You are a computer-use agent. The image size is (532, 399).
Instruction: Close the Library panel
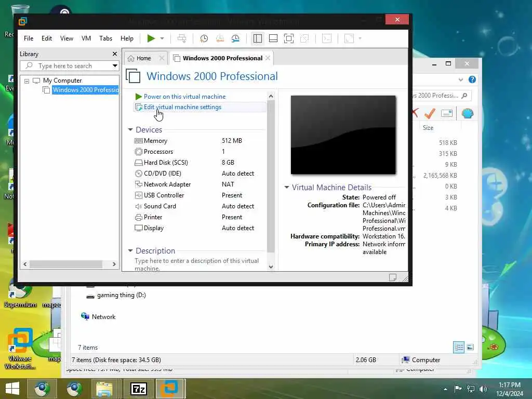pyautogui.click(x=115, y=54)
